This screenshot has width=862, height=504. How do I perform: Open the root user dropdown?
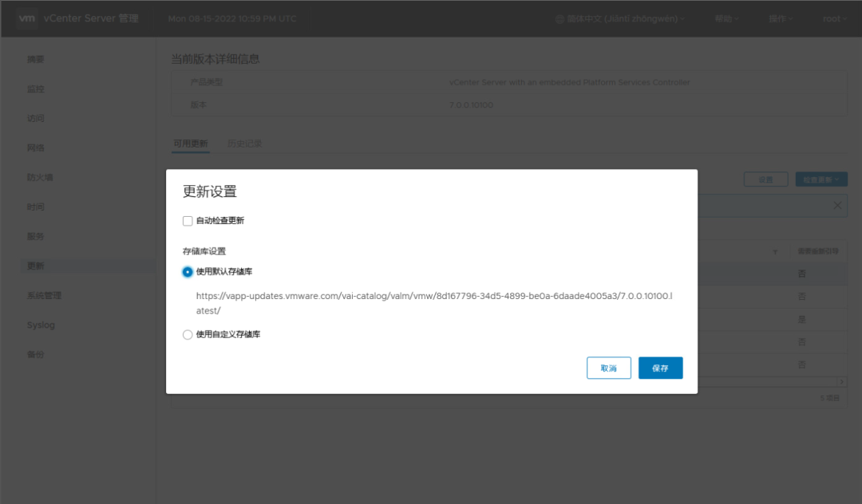835,18
